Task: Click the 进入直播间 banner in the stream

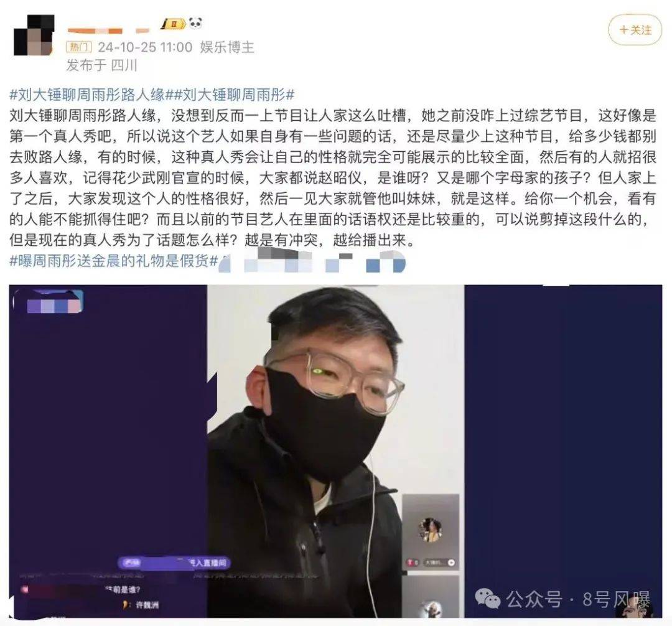Action: point(173,563)
